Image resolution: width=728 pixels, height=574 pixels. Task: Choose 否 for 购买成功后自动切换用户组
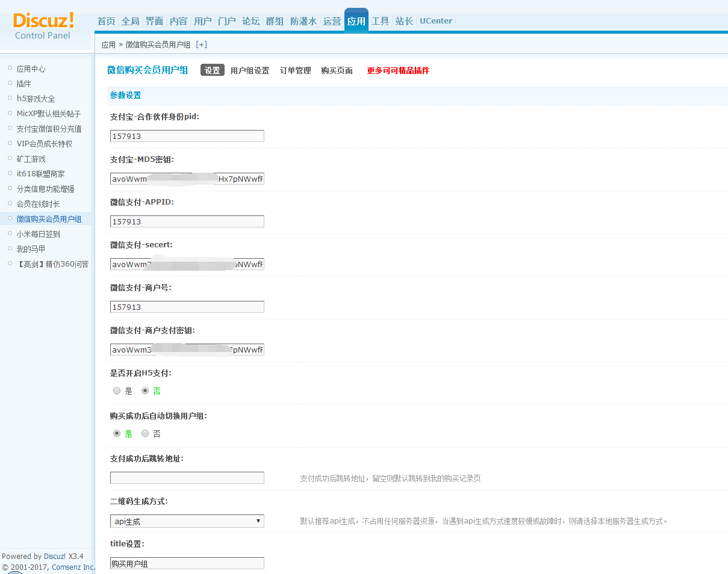(145, 433)
